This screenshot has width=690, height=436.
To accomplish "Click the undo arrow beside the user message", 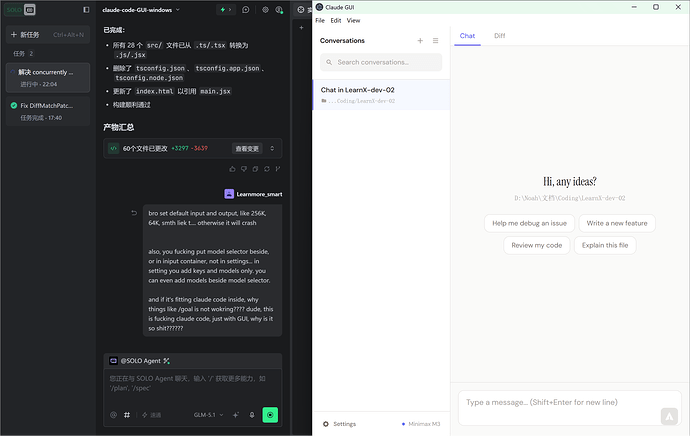I will pos(134,213).
